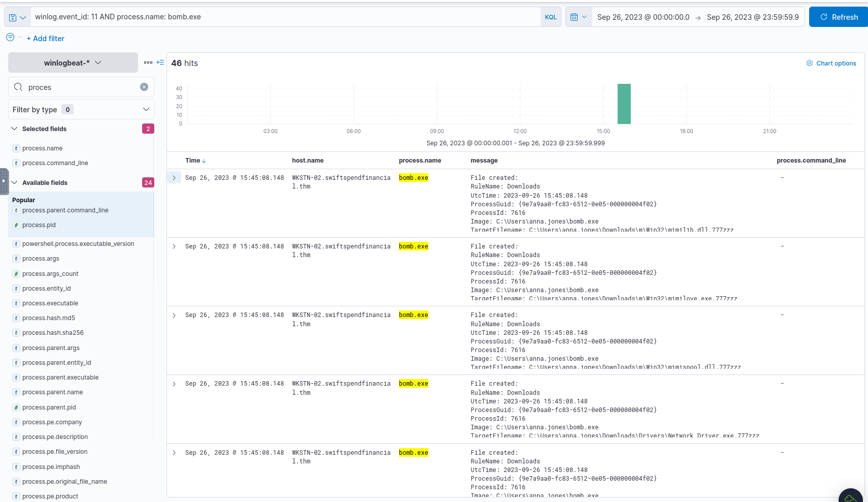Viewport: 868px width, 502px height.
Task: Collapse the fields sidebar arrow icon
Action: click(x=160, y=62)
